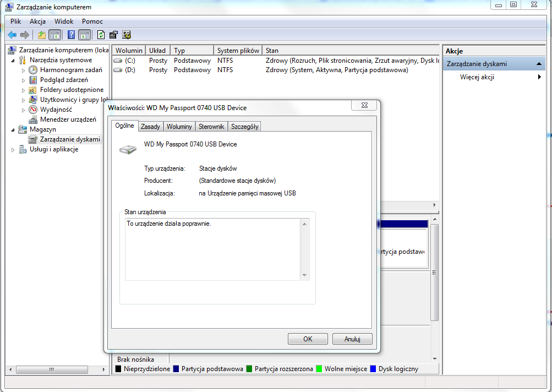Viewport: 552px width, 392px height.
Task: Toggle the action pane toolbar icon
Action: click(x=85, y=35)
